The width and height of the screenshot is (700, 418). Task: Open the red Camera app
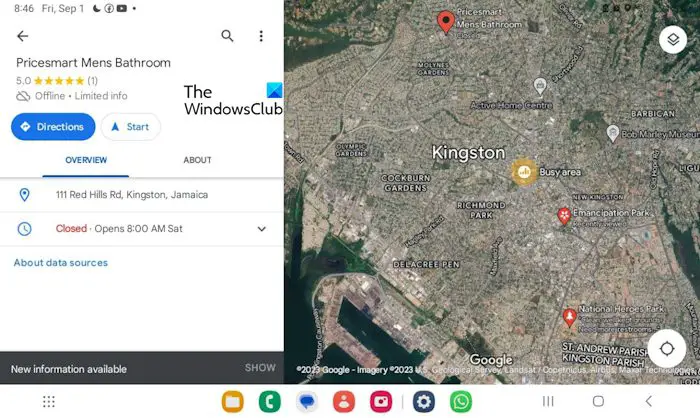(x=381, y=401)
